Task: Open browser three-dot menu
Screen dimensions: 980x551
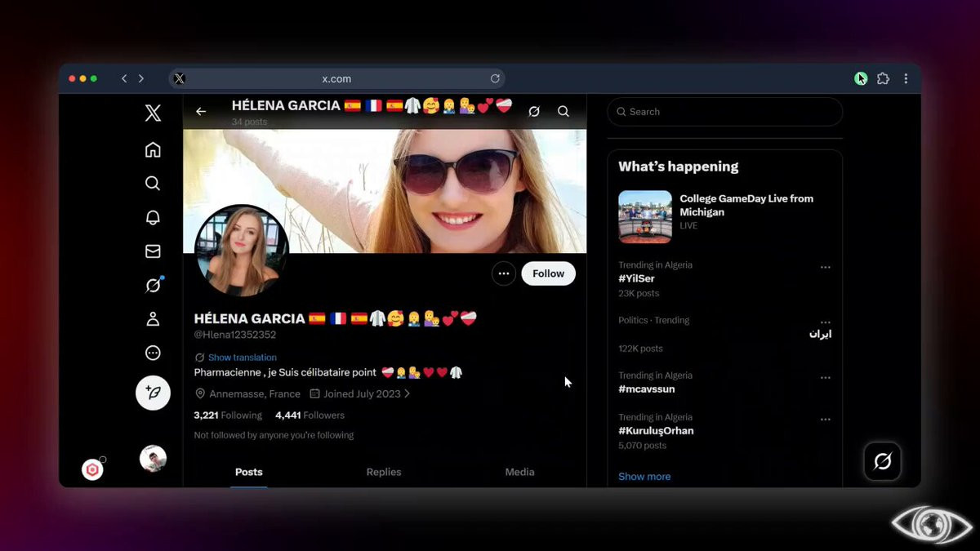Action: point(906,78)
